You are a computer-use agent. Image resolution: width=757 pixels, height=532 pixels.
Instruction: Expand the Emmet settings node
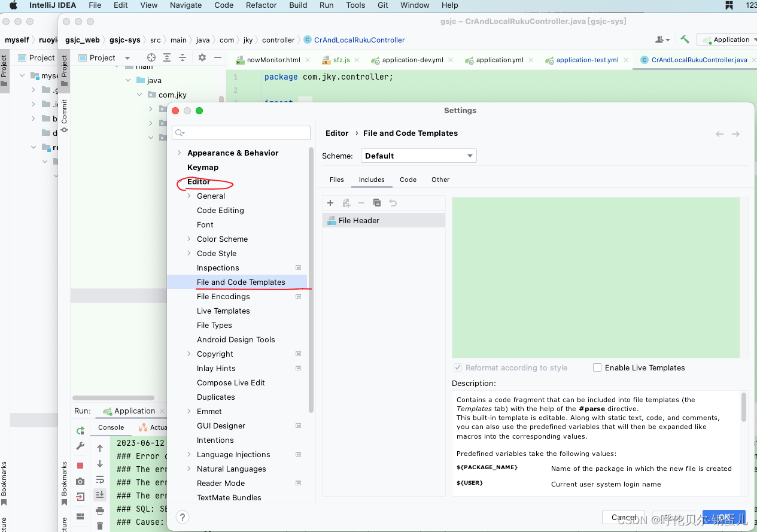click(189, 411)
